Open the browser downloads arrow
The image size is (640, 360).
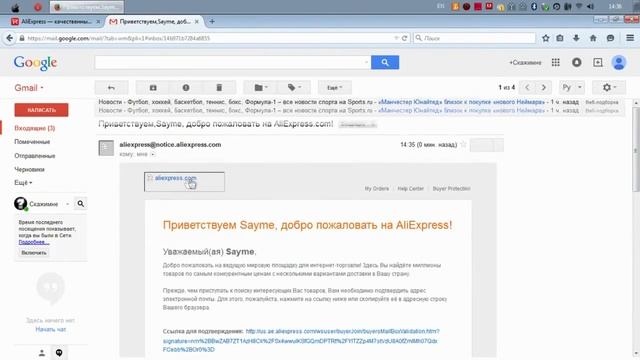point(576,38)
